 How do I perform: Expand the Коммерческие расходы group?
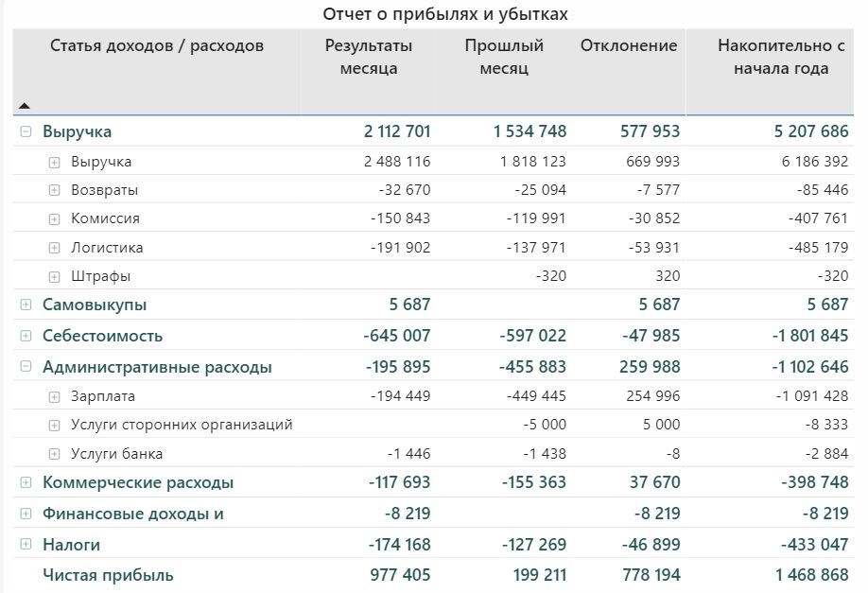26,483
